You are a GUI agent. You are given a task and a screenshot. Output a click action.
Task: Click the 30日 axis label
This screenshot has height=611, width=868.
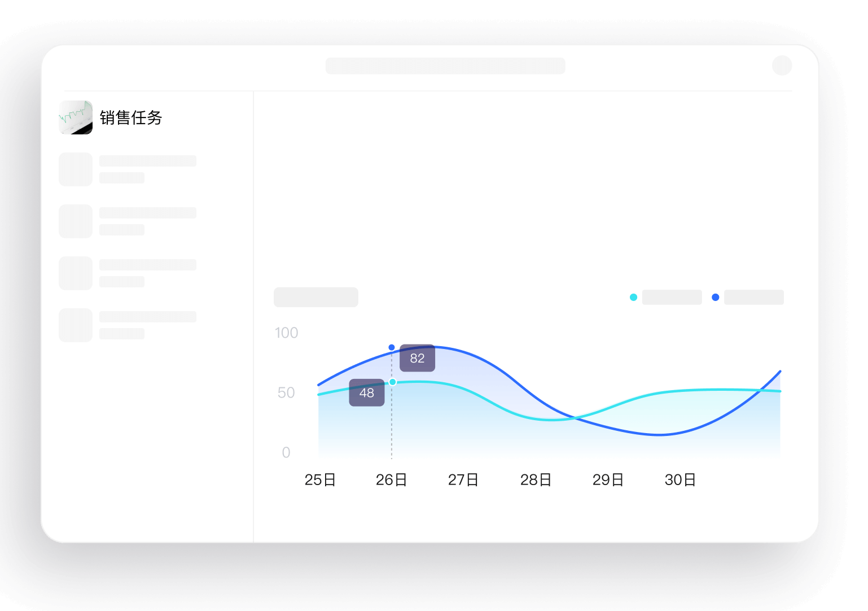click(680, 480)
